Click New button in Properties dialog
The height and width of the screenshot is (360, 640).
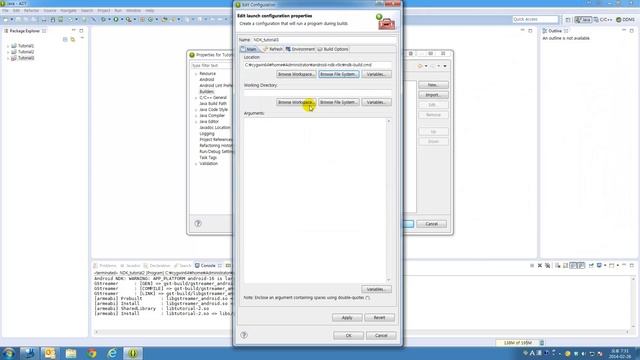point(433,84)
